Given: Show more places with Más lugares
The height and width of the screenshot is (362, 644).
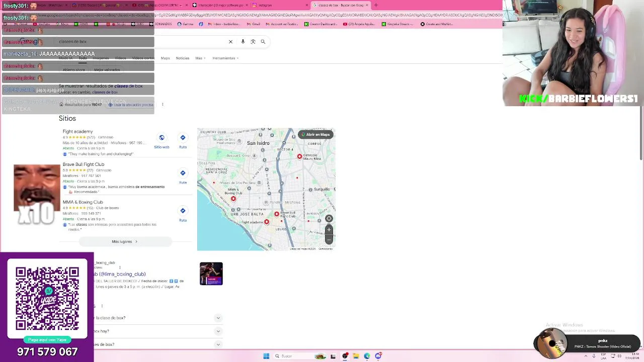Looking at the screenshot, I should pos(124,242).
